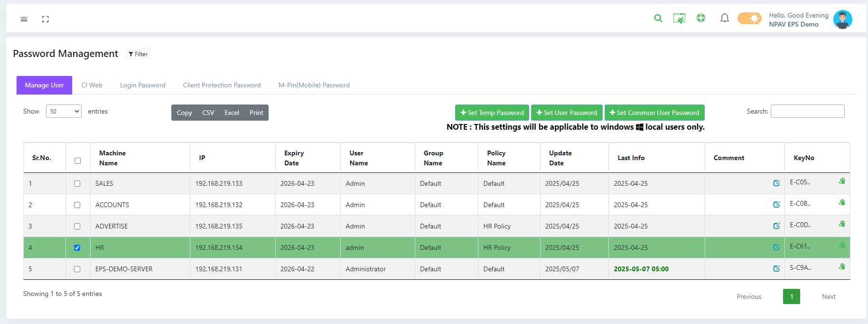Check the EPS-DEMO-SERVER row checkbox
The width and height of the screenshot is (868, 324).
77,269
